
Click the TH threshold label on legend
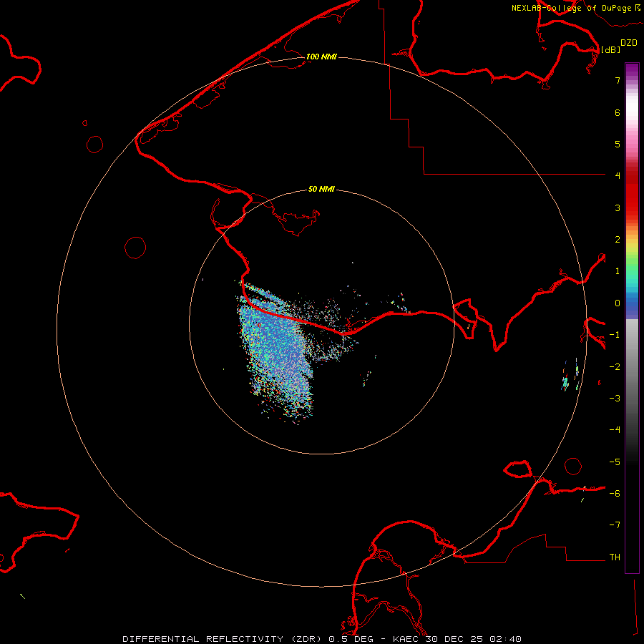click(615, 557)
